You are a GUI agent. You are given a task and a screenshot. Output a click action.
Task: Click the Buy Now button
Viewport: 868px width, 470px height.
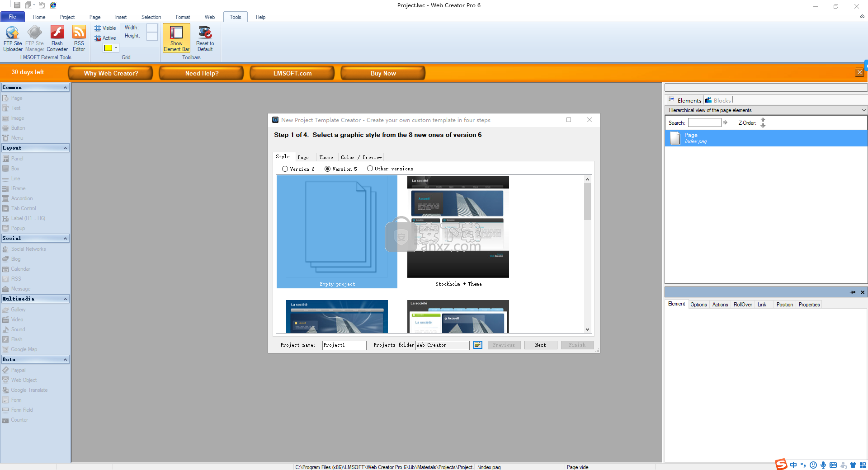tap(383, 73)
